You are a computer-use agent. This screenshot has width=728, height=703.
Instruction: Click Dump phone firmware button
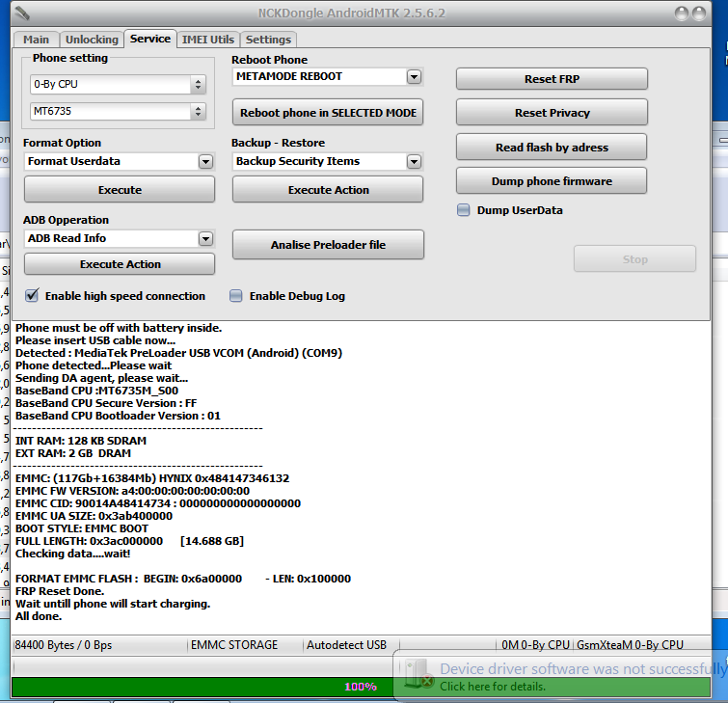pyautogui.click(x=552, y=181)
